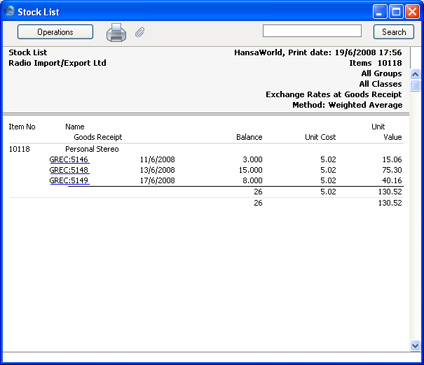The width and height of the screenshot is (424, 365).
Task: Click the Radio Import/Export Ltd company name
Action: pyautogui.click(x=57, y=63)
